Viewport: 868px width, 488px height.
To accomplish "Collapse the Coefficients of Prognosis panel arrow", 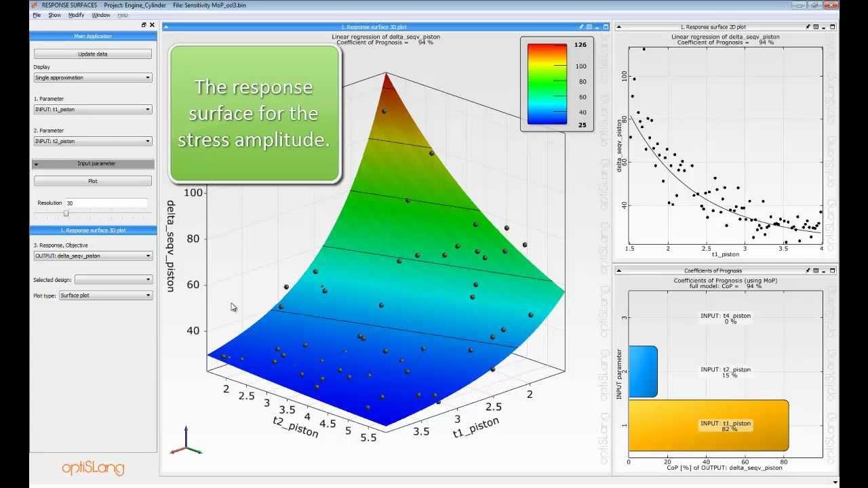I will [618, 270].
